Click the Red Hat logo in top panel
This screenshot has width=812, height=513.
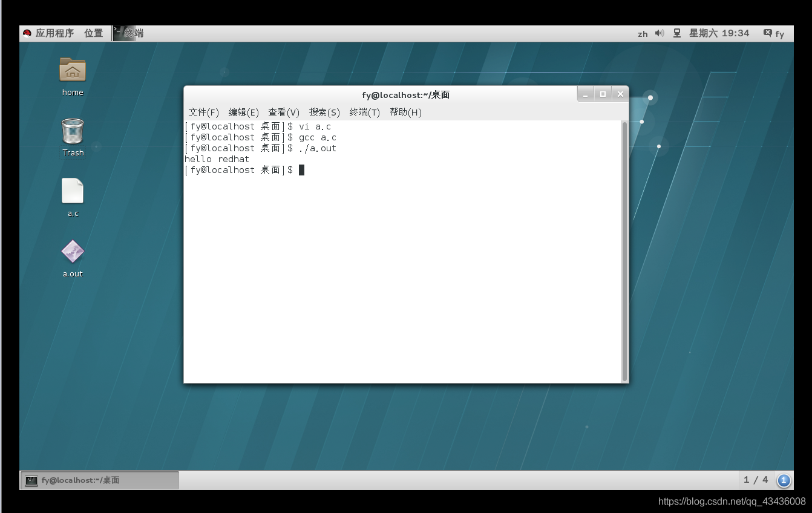coord(27,33)
